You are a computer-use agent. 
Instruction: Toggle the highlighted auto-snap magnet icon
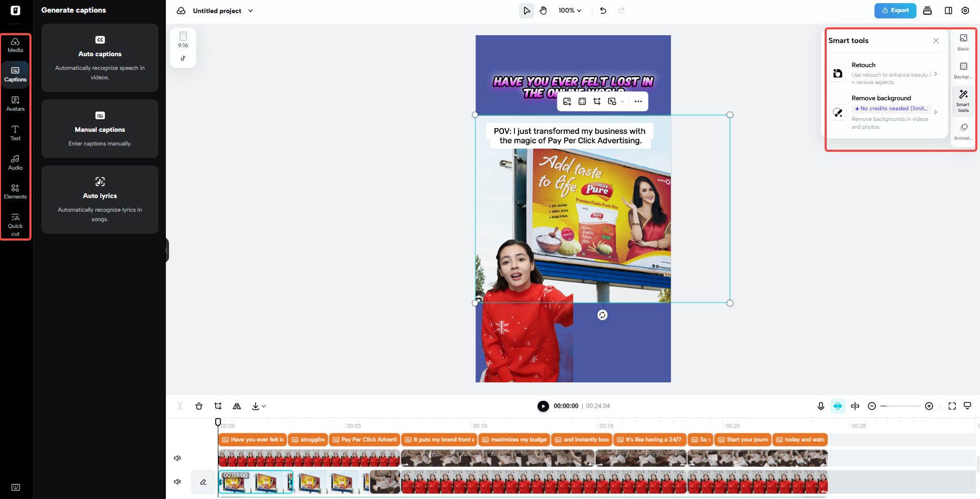838,406
